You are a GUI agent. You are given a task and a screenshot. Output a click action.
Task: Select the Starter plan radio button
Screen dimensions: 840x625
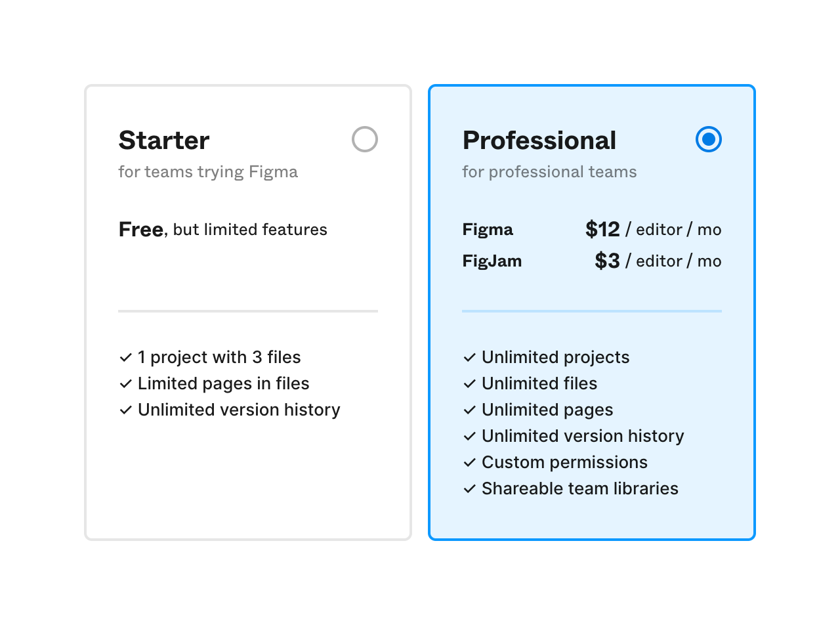point(365,139)
